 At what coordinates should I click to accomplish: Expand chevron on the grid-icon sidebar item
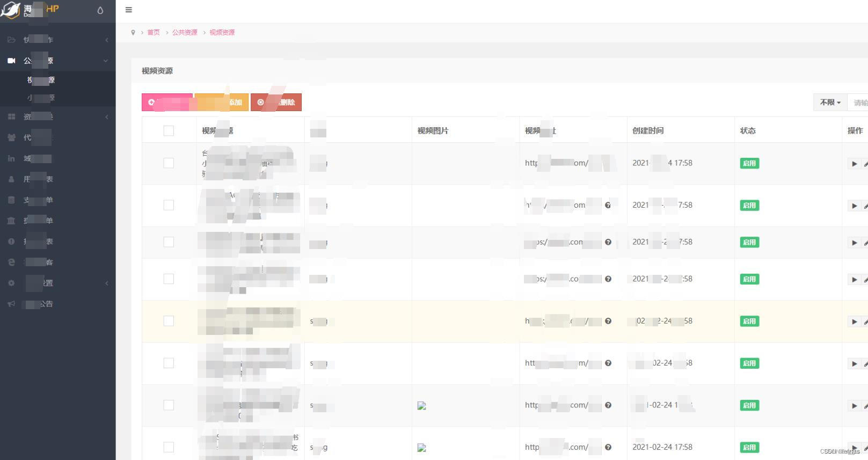106,116
